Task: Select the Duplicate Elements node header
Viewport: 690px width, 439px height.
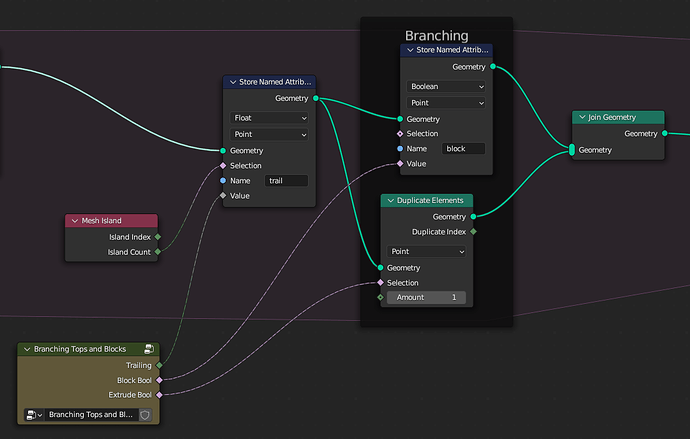Action: pos(427,201)
